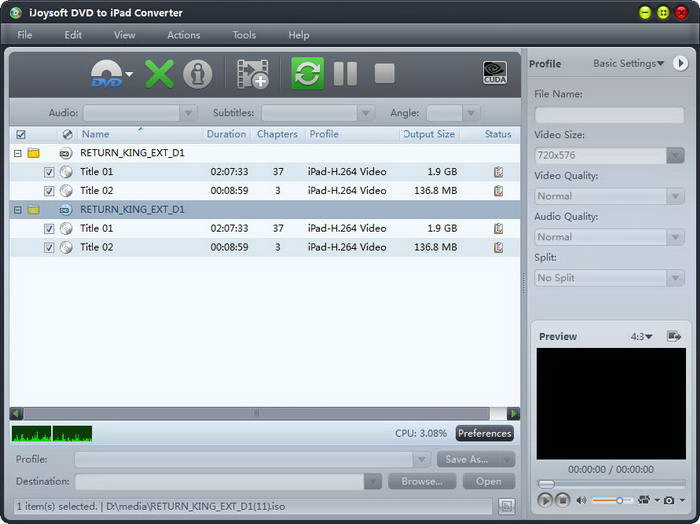Screen dimensions: 700x524
Task: Open the View menu
Action: pos(124,35)
